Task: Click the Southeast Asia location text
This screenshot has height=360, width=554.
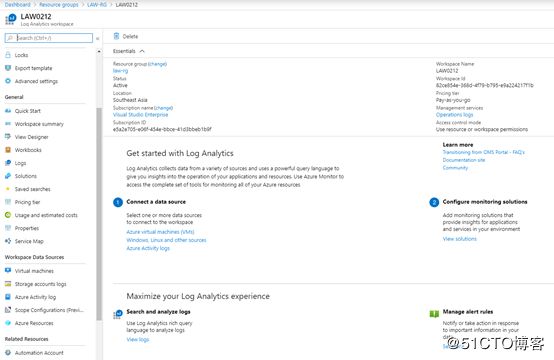Action: (x=130, y=100)
